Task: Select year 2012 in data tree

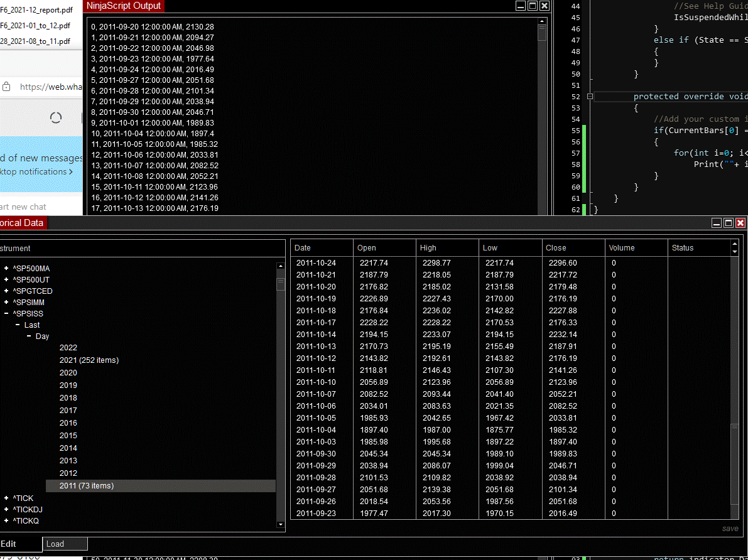Action: pos(68,473)
